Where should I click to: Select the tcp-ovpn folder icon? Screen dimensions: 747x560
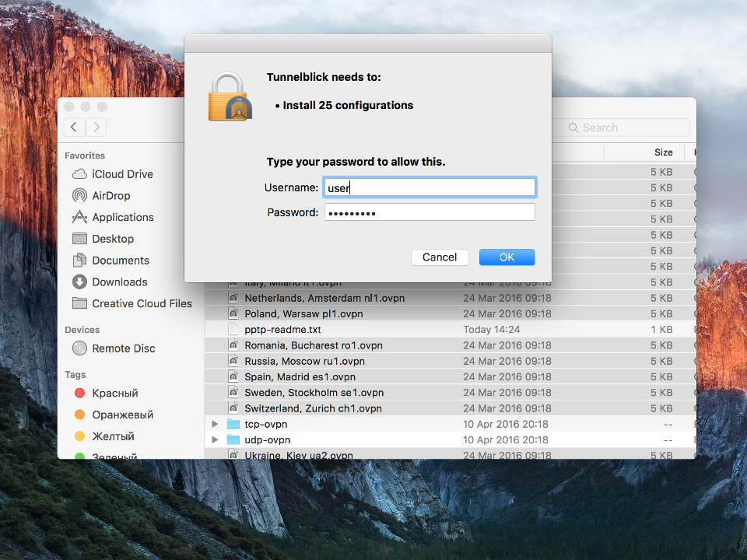pos(233,424)
